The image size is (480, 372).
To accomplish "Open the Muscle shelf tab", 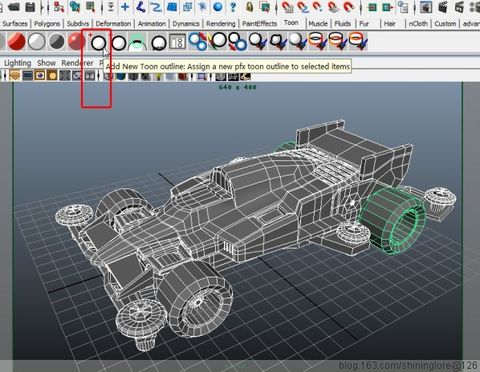I will pyautogui.click(x=318, y=24).
